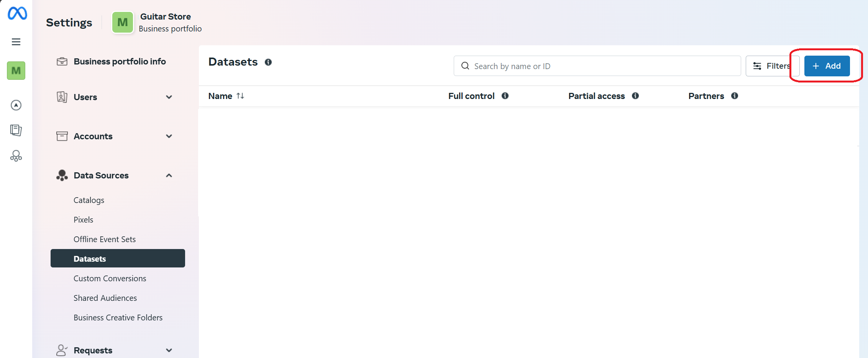
Task: Click the Guitar Store portfolio avatar in the header
Action: pyautogui.click(x=123, y=22)
